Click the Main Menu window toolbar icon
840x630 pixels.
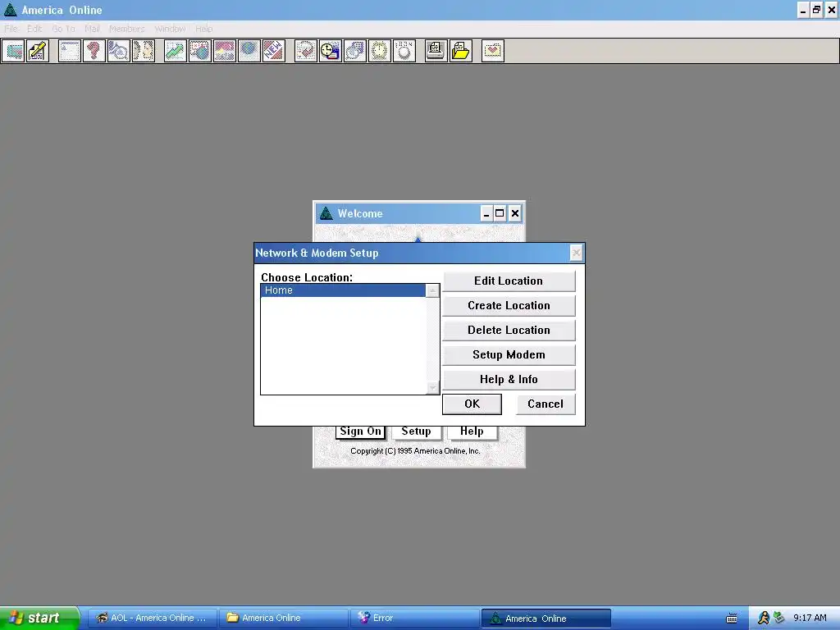click(70, 51)
